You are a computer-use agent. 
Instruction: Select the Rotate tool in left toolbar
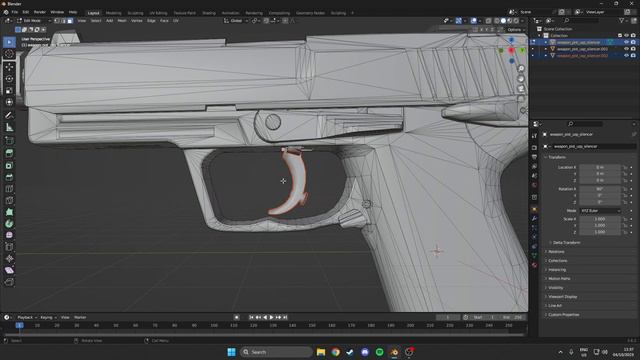(x=9, y=79)
